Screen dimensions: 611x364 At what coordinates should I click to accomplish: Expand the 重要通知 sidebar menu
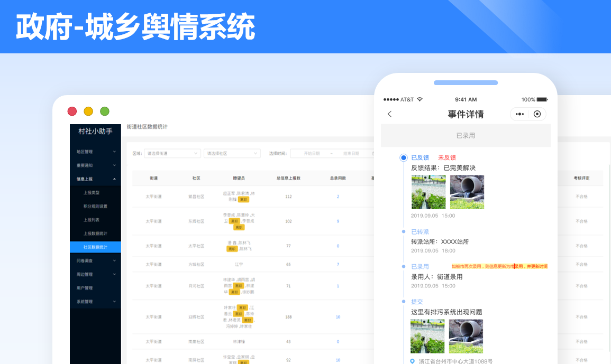click(95, 166)
